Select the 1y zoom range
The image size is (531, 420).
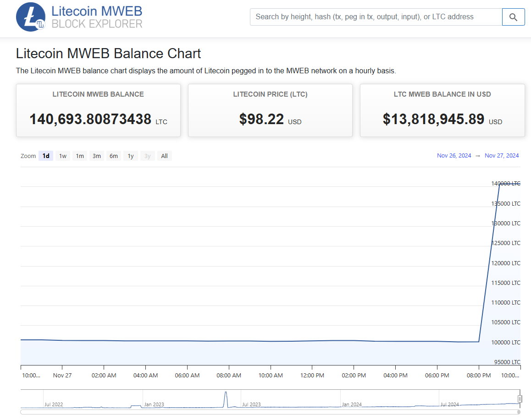[130, 156]
